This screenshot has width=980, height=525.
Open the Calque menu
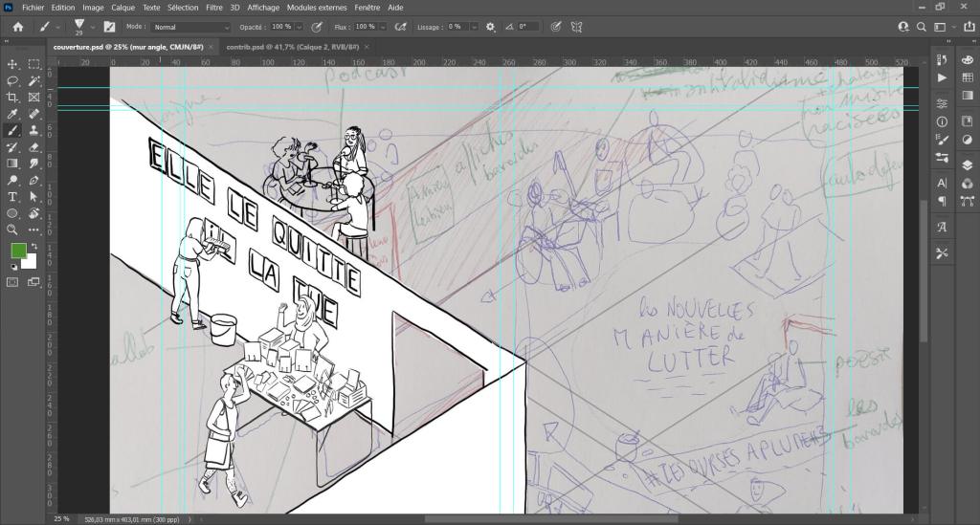(x=122, y=7)
